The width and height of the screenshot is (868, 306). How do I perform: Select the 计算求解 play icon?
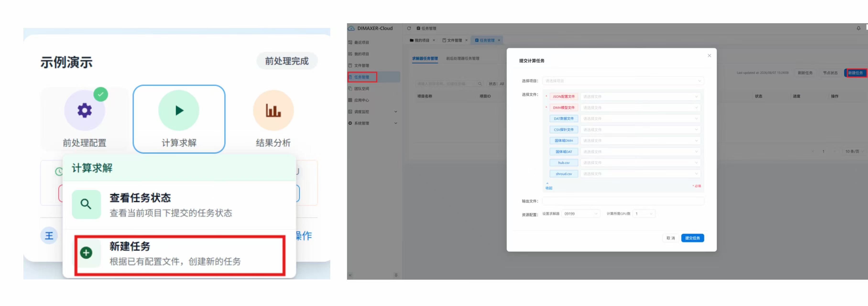tap(179, 110)
